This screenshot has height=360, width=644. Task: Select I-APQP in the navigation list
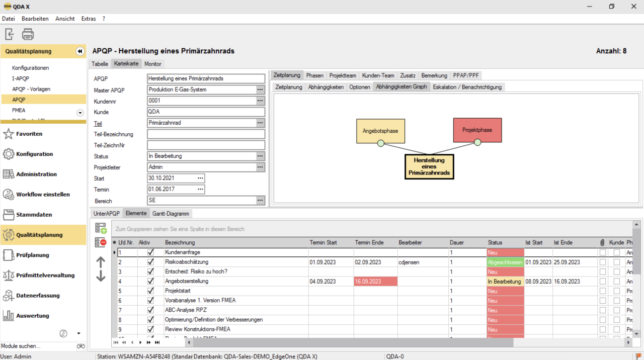[x=21, y=78]
